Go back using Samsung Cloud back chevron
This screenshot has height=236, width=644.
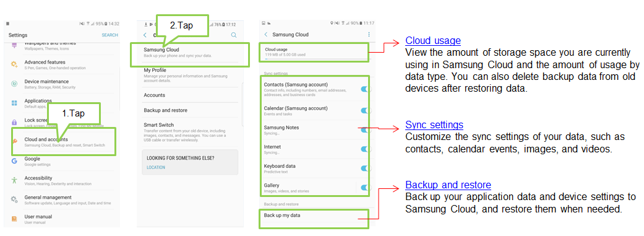pyautogui.click(x=266, y=35)
